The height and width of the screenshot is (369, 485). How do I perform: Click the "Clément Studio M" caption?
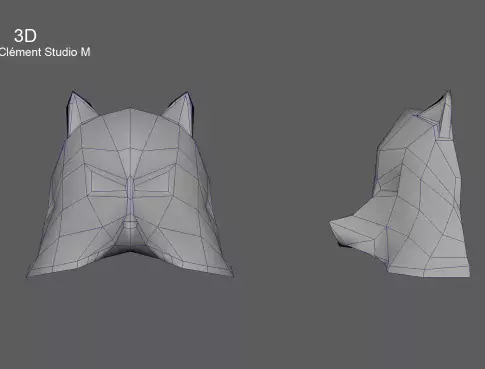[45, 52]
